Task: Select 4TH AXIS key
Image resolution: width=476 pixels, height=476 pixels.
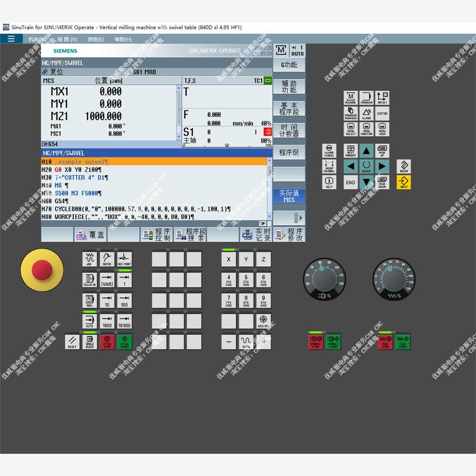Action: pyautogui.click(x=229, y=280)
